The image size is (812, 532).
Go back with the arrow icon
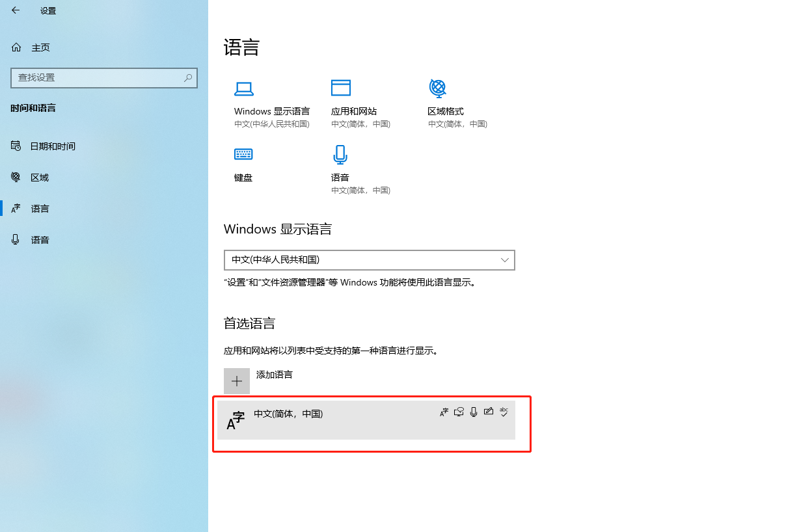16,10
